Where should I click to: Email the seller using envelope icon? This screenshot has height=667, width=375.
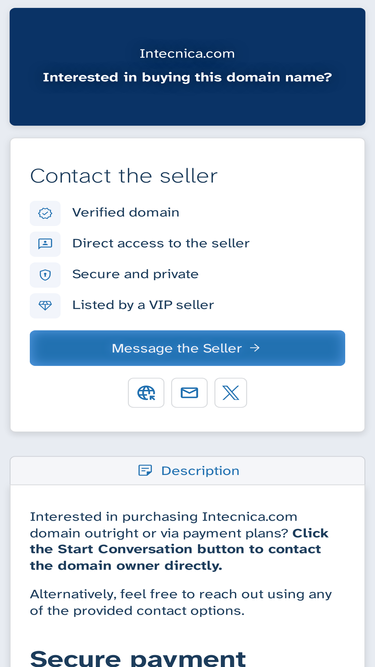[189, 393]
